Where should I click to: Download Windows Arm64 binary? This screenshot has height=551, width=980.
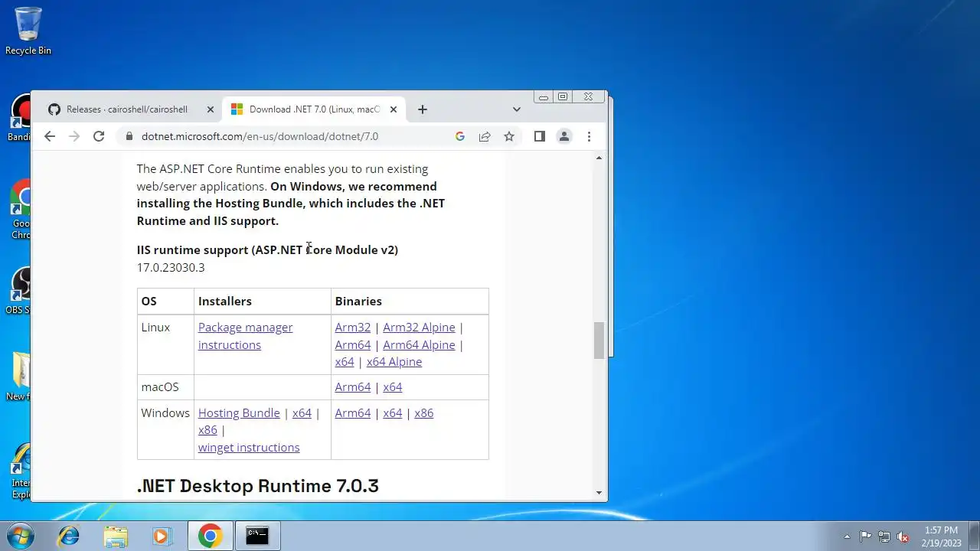click(352, 413)
